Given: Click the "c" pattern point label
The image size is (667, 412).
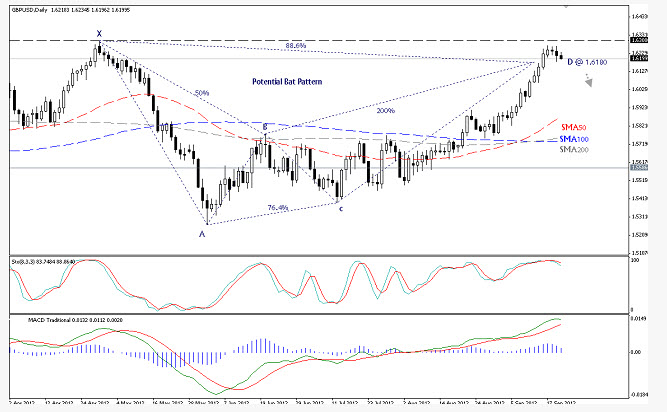Looking at the screenshot, I should point(341,209).
